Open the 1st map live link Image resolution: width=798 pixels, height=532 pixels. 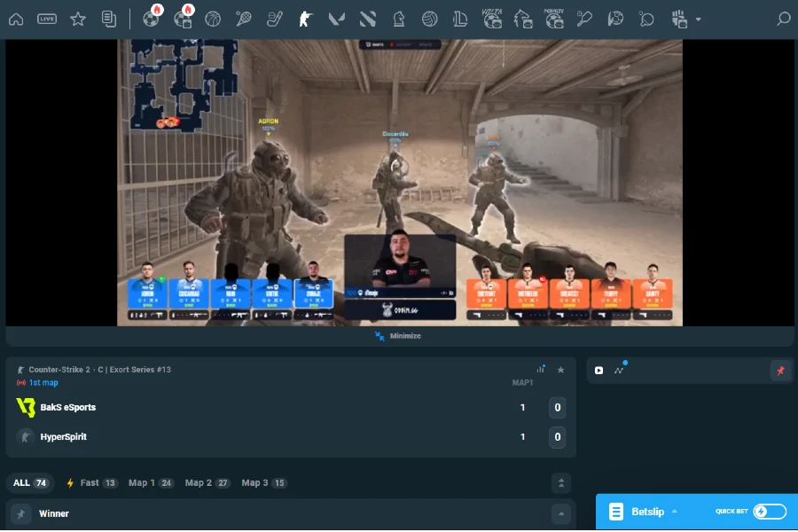coord(43,382)
